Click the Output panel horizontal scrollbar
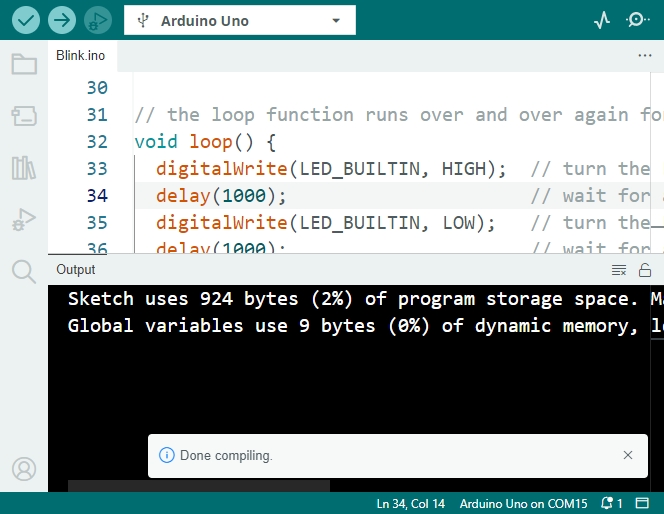This screenshot has width=664, height=514. [199, 486]
